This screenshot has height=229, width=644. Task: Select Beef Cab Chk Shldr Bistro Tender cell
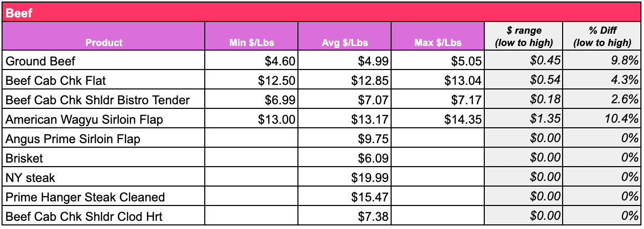[104, 100]
